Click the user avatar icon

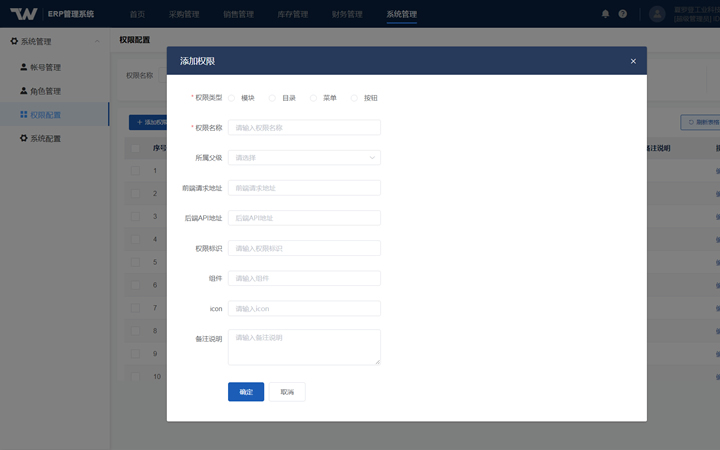[657, 14]
